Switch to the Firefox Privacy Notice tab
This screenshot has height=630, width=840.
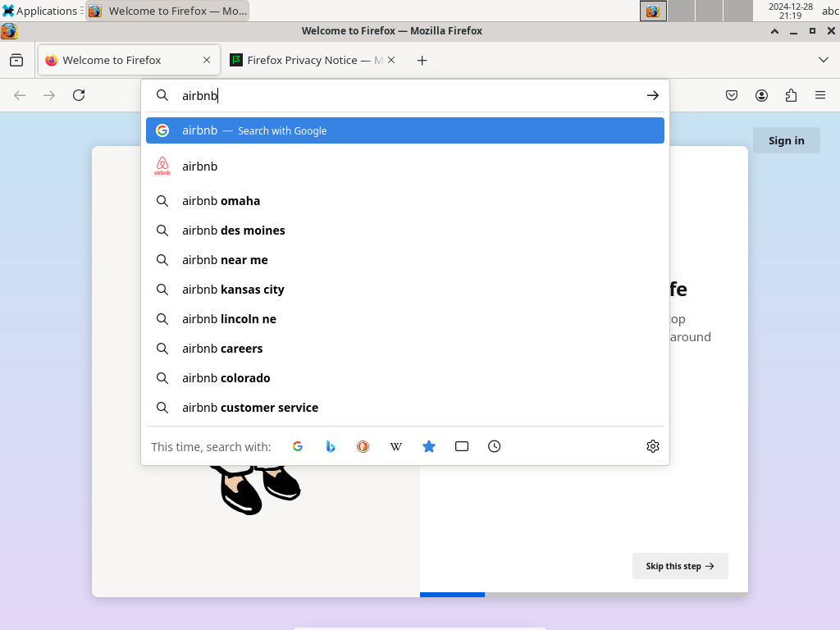click(x=313, y=60)
